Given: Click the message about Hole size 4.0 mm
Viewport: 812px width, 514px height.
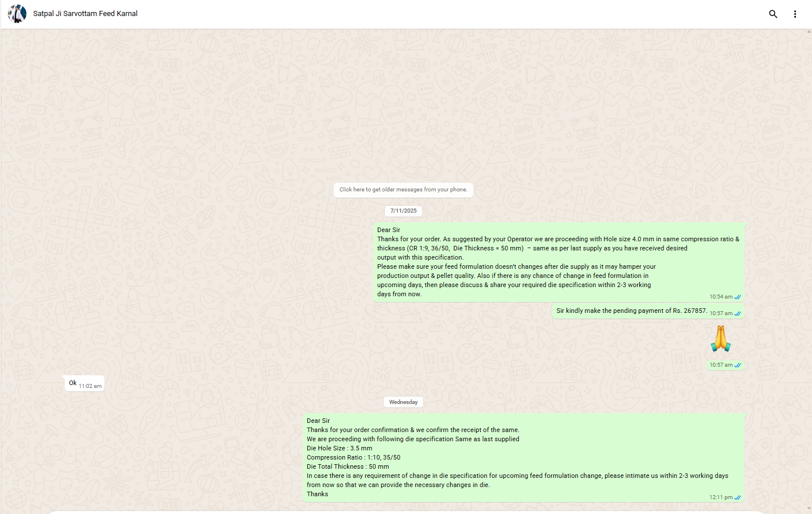Looking at the screenshot, I should (557, 262).
